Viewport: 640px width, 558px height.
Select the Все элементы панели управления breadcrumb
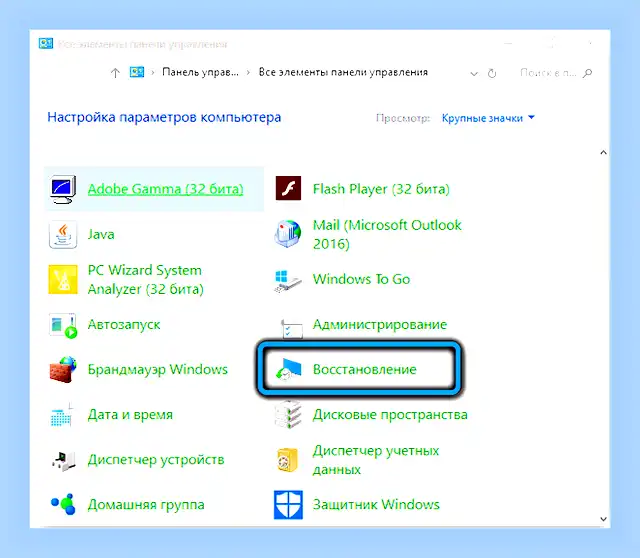(x=343, y=72)
